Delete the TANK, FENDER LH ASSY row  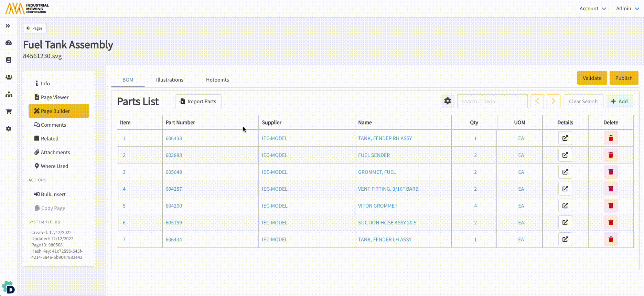611,240
